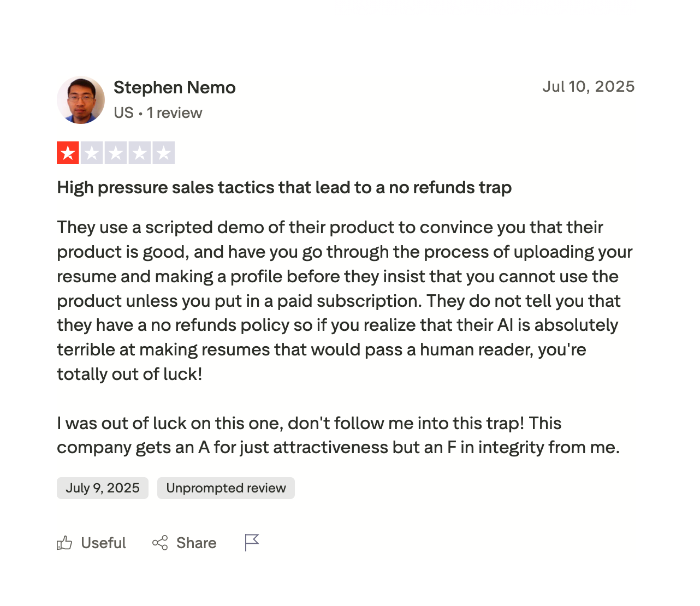This screenshot has width=700, height=606.
Task: Click the second gray star in rating
Action: point(92,153)
